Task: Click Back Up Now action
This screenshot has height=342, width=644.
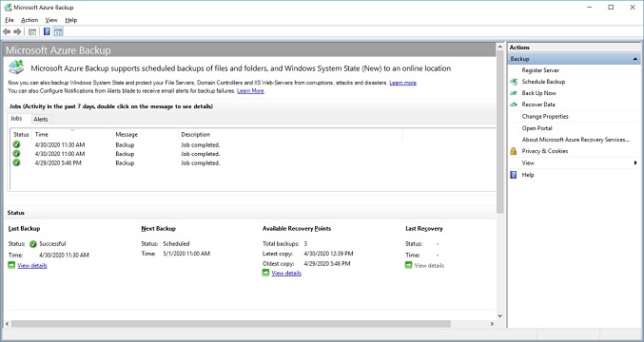Action: pyautogui.click(x=538, y=93)
